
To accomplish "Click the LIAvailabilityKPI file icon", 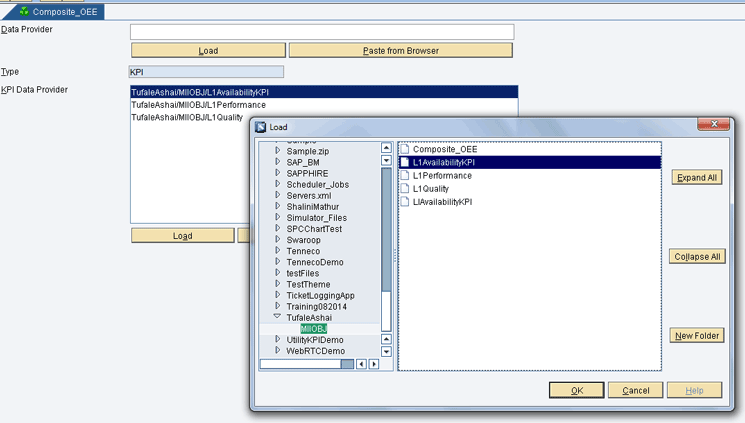I will [x=405, y=201].
